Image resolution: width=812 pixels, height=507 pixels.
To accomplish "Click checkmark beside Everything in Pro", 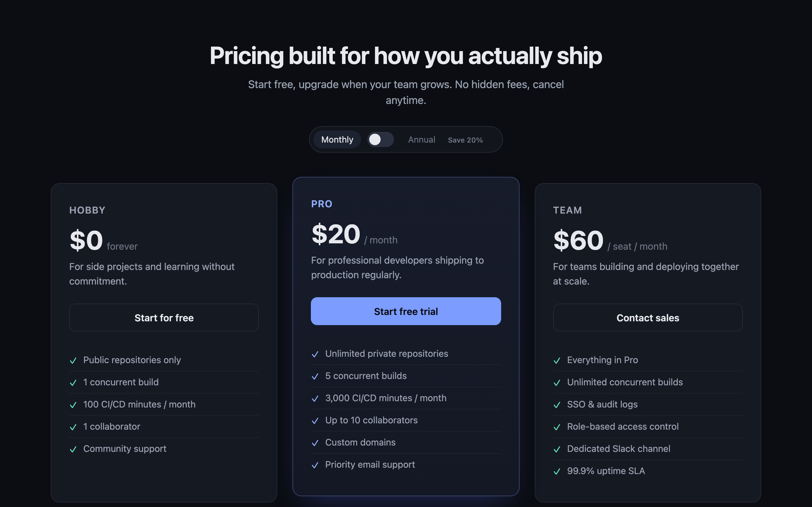I will click(557, 361).
